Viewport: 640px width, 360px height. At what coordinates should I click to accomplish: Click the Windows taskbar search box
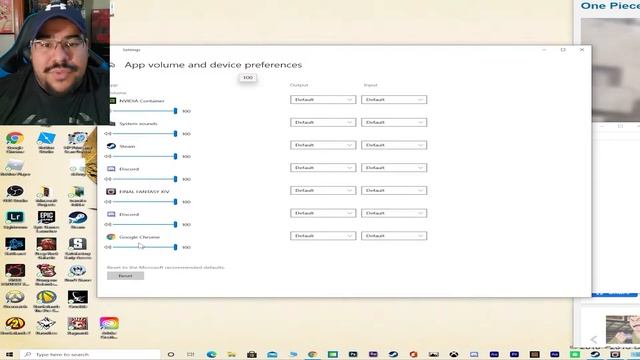pyautogui.click(x=90, y=354)
